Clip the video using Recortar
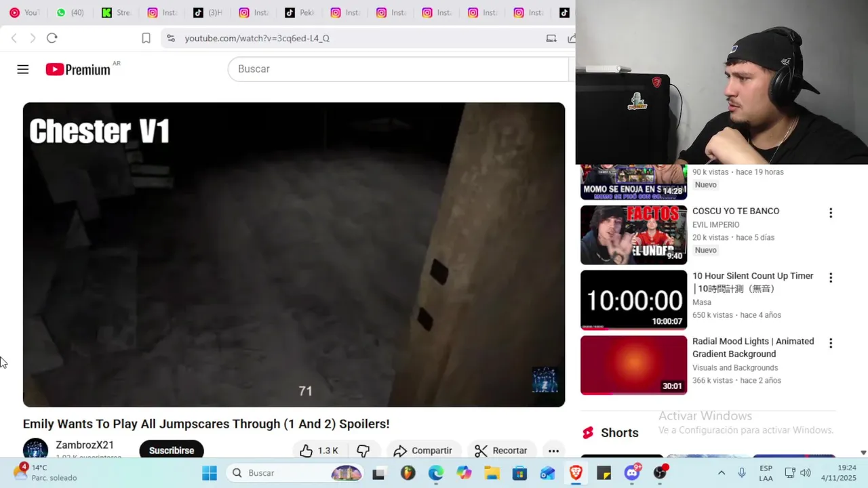Viewport: 868px width, 488px height. click(x=501, y=450)
